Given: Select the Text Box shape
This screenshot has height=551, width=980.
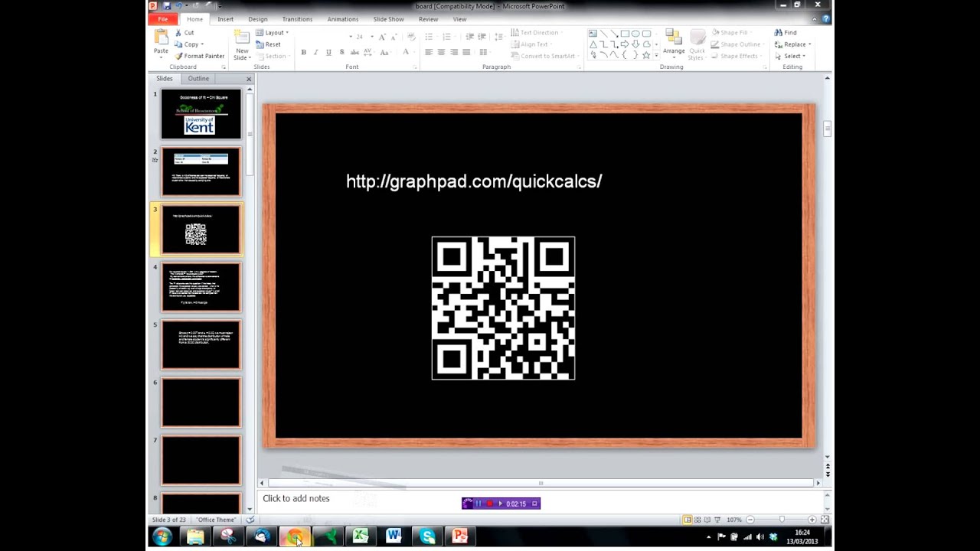Looking at the screenshot, I should [593, 34].
